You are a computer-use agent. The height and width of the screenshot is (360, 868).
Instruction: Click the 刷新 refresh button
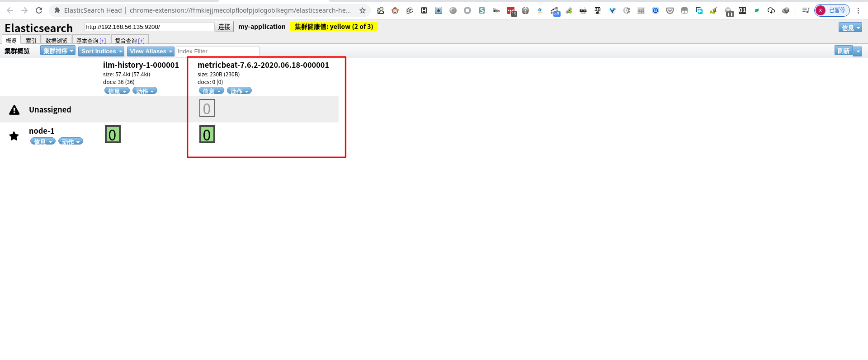click(844, 51)
